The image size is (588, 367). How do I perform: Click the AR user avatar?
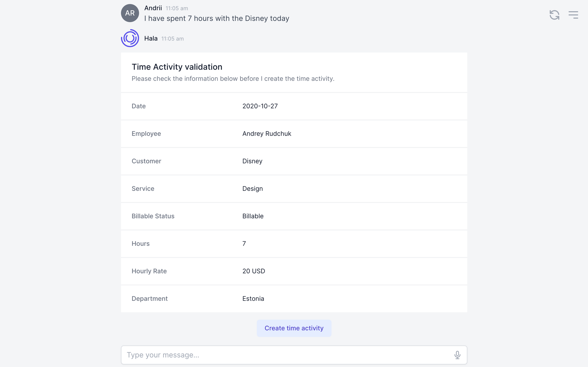(130, 13)
